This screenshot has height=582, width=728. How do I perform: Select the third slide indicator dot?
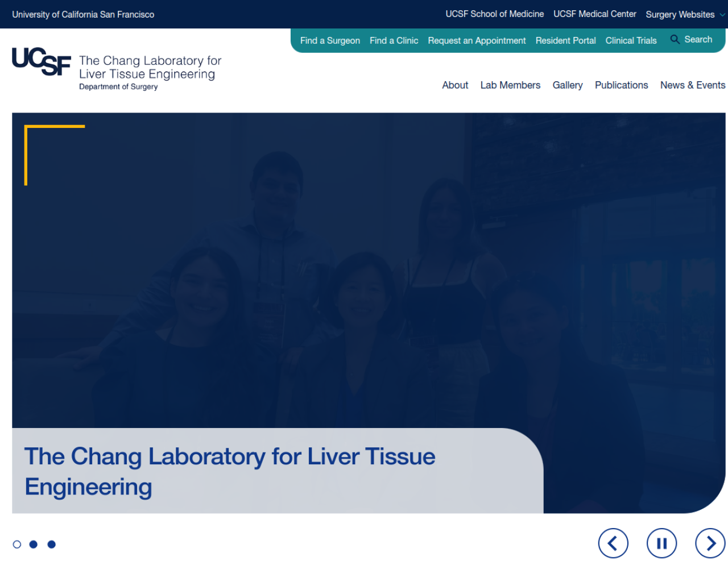click(x=52, y=544)
